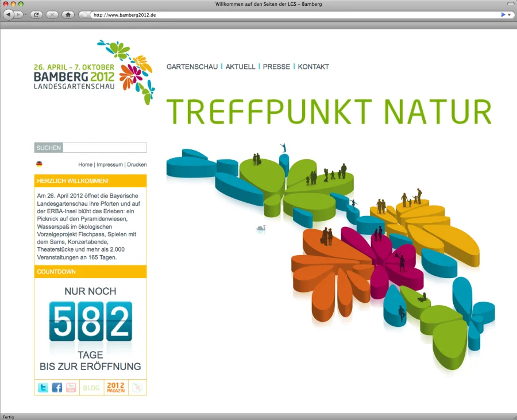Expand the address bar URL history dropdown
The height and width of the screenshot is (420, 517).
509,14
